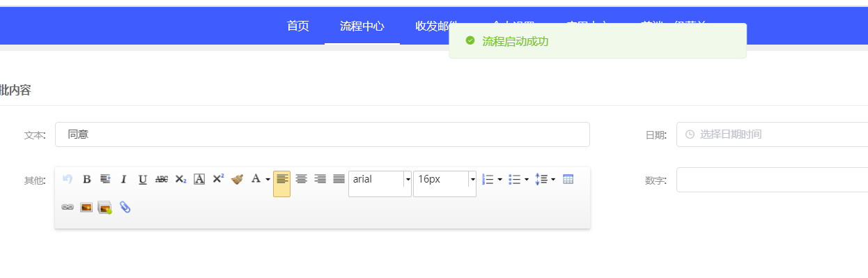Click the superscript icon

click(x=218, y=179)
